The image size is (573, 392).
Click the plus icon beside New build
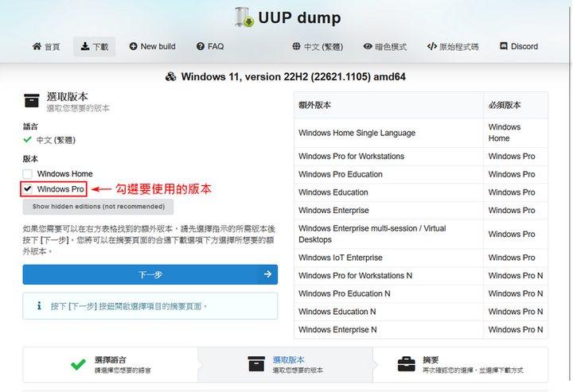pyautogui.click(x=133, y=46)
